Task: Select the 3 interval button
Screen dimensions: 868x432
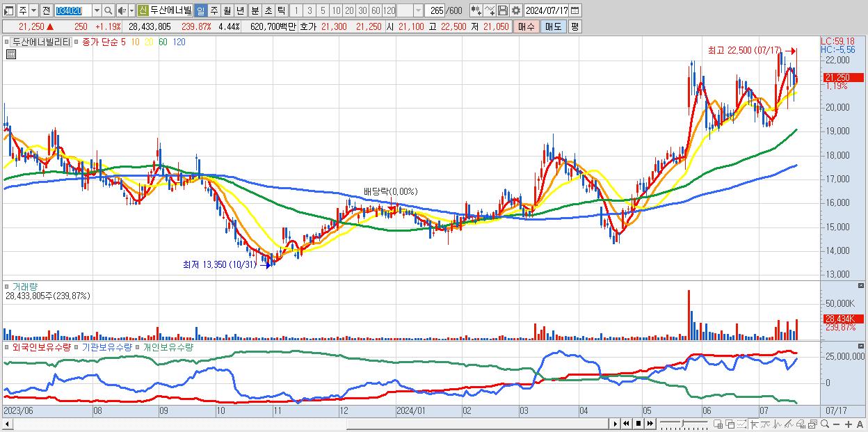Action: coord(310,10)
